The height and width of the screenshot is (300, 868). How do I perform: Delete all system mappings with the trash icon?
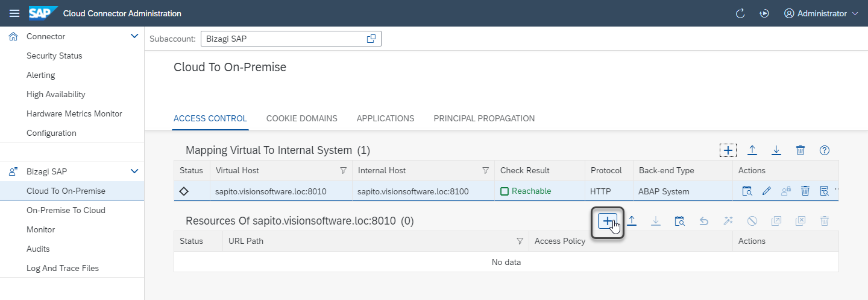pyautogui.click(x=800, y=150)
